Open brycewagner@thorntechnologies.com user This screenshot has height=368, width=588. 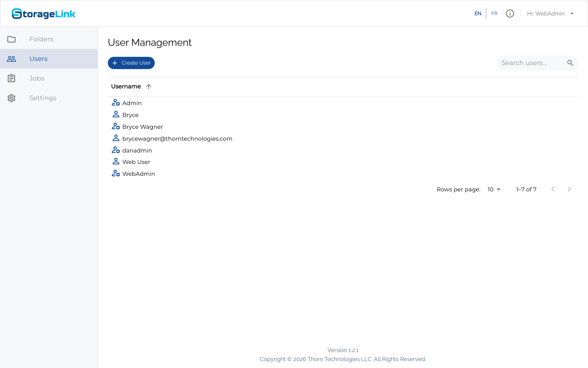343,139
